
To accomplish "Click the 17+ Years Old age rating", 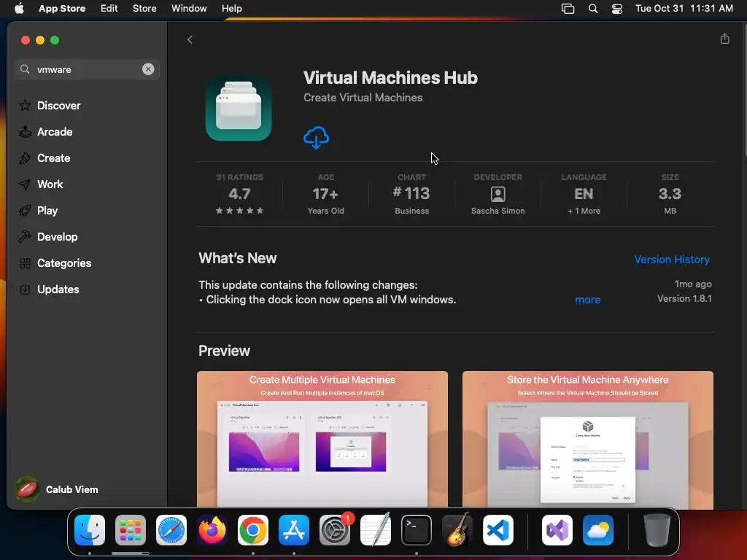I will coord(326,194).
